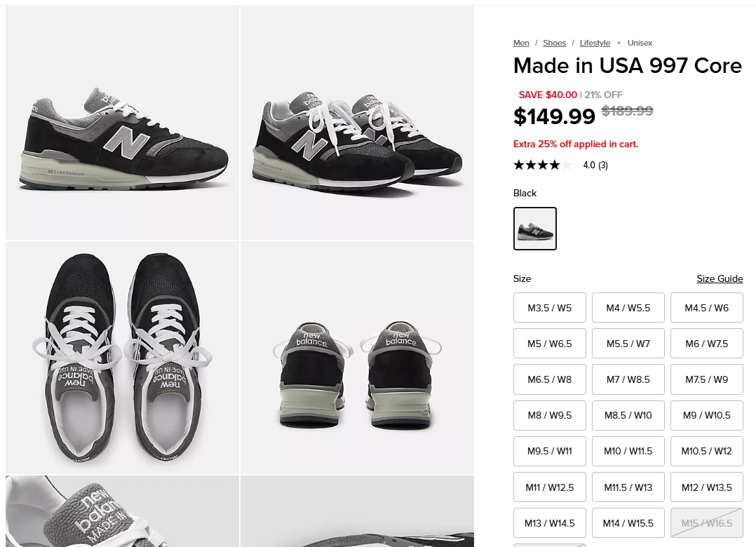The width and height of the screenshot is (756, 547).
Task: Pick size M12 / W13.5
Action: point(706,487)
